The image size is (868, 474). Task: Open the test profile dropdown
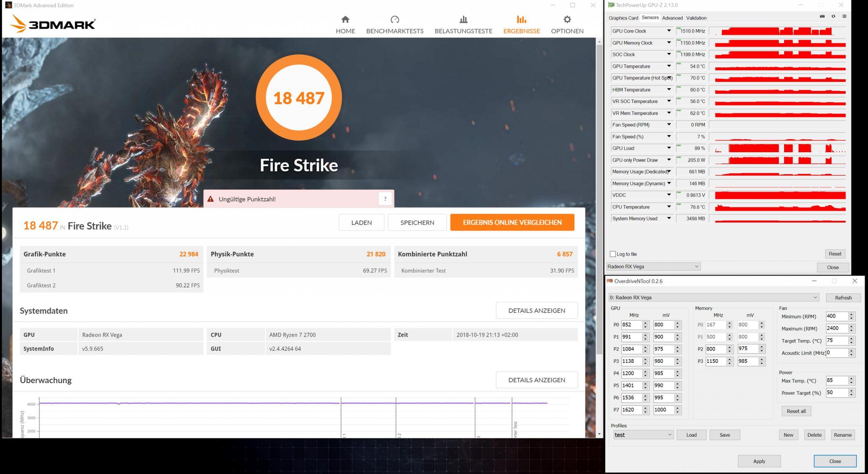pyautogui.click(x=643, y=435)
